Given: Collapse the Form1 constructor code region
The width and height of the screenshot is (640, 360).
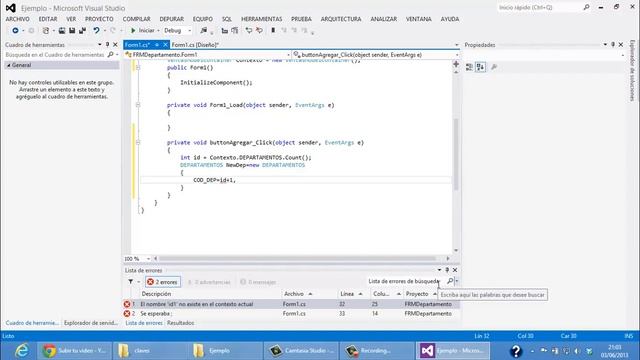Looking at the screenshot, I should pyautogui.click(x=138, y=68).
